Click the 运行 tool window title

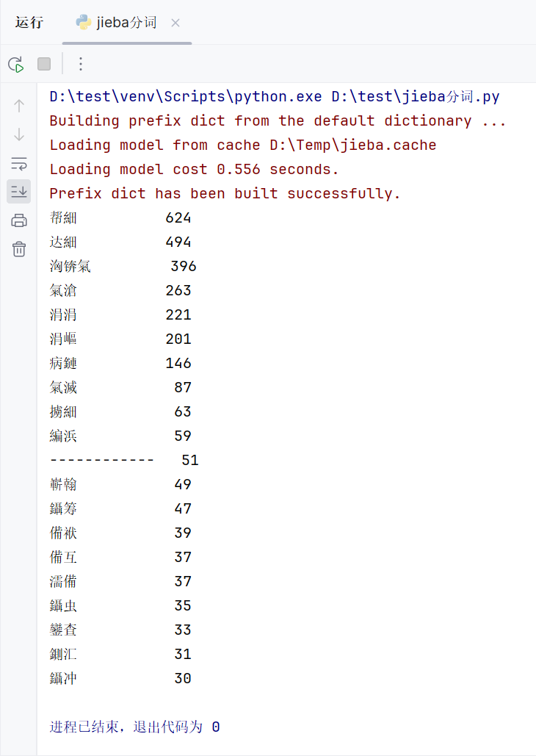(x=29, y=23)
